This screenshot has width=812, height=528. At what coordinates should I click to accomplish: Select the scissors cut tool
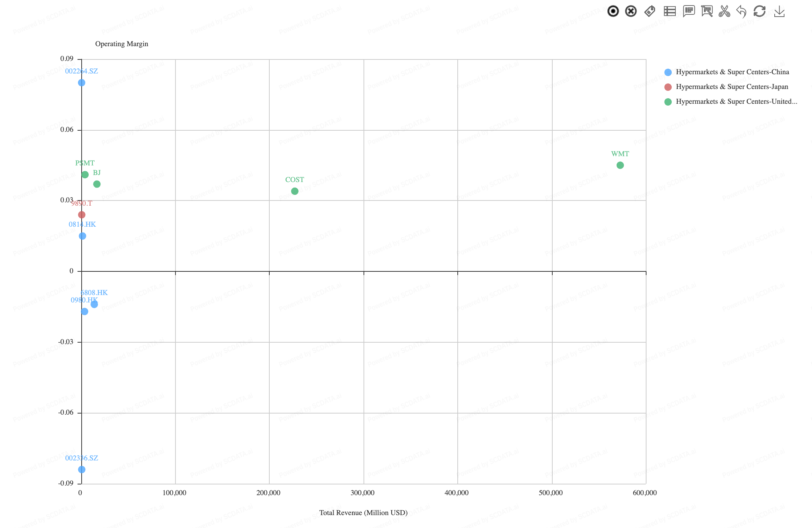coord(724,11)
